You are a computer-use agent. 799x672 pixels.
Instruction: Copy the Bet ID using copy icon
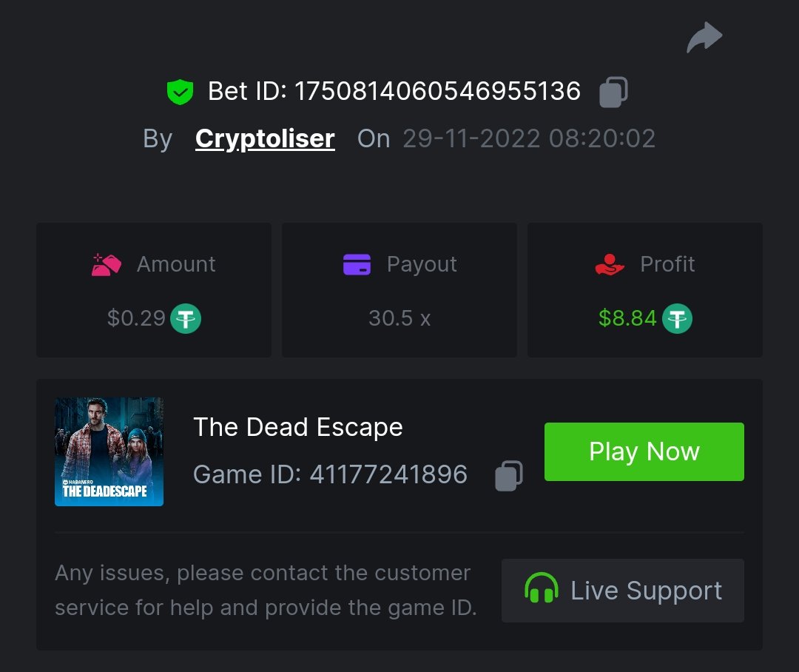click(x=613, y=93)
